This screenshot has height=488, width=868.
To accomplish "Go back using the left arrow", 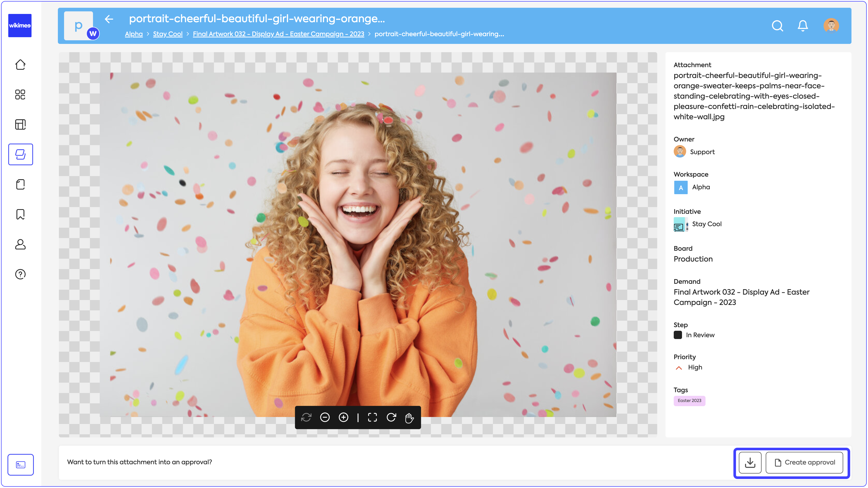I will 109,19.
